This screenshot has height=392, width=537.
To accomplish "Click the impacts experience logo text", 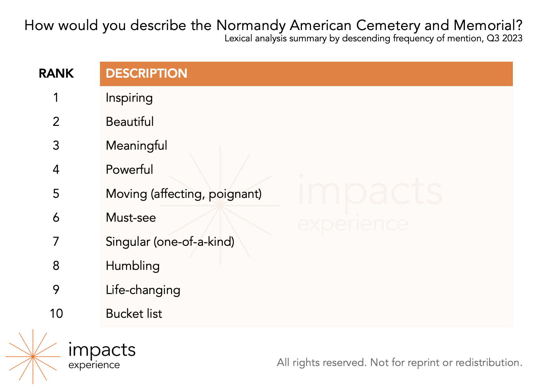I will pos(102,356).
